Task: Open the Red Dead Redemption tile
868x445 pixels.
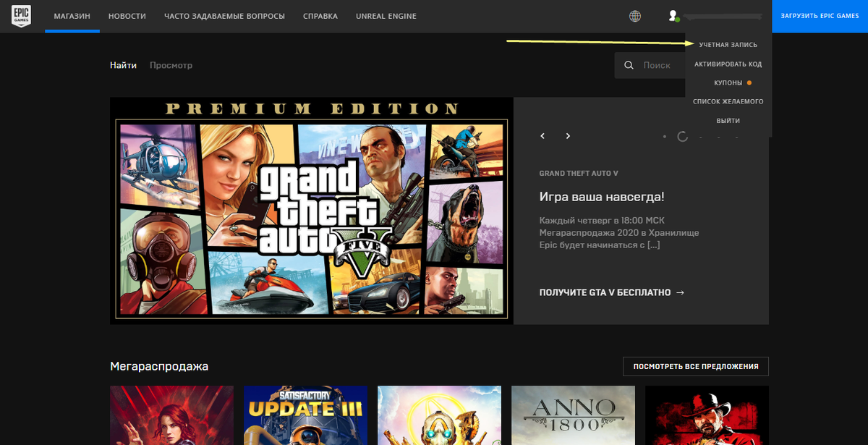Action: (x=707, y=415)
